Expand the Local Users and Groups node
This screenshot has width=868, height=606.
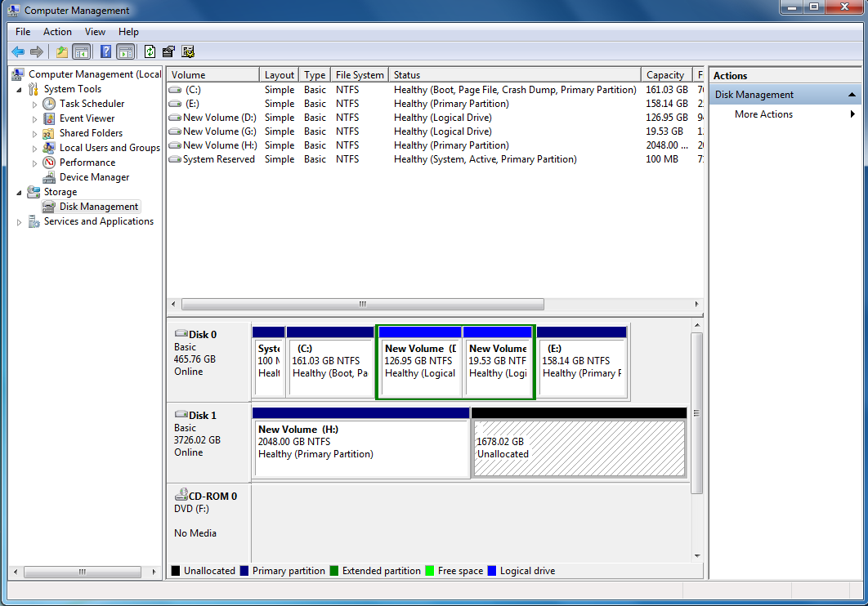pyautogui.click(x=34, y=148)
